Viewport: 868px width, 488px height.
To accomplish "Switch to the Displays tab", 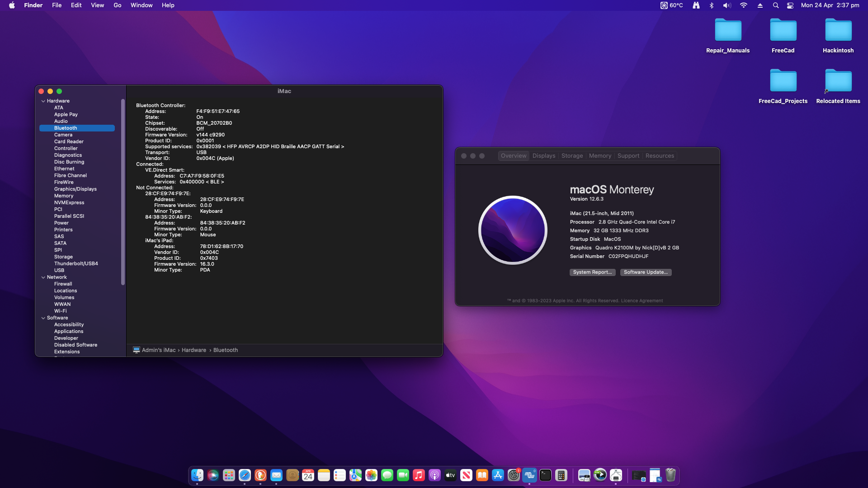I will pyautogui.click(x=544, y=156).
